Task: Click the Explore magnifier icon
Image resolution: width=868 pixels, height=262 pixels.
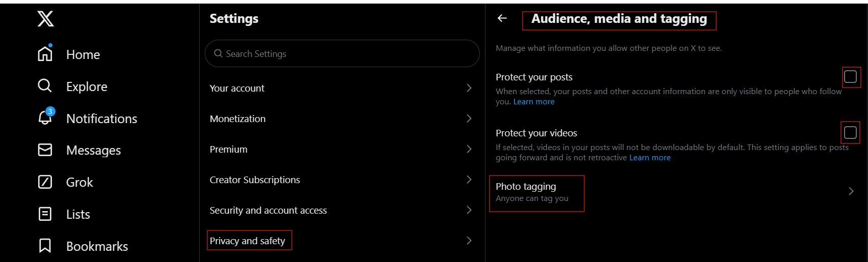Action: [45, 85]
